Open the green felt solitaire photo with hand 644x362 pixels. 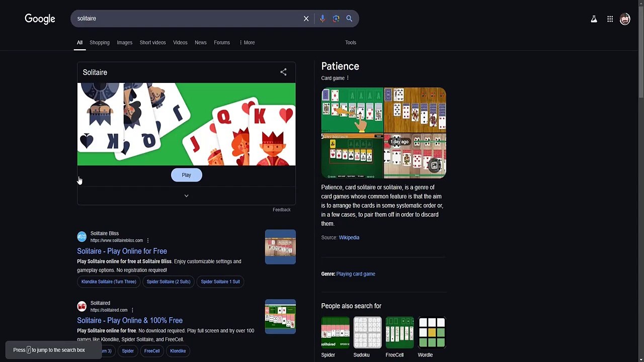tap(352, 110)
